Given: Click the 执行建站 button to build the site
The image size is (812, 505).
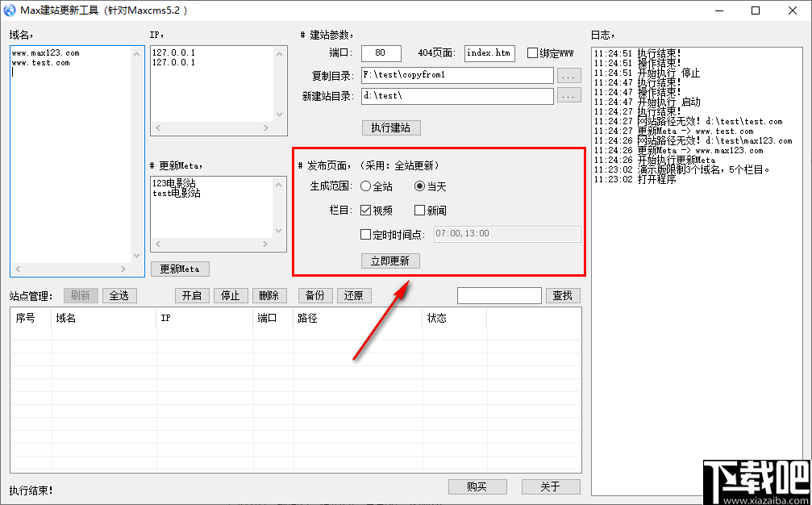Looking at the screenshot, I should tap(390, 127).
